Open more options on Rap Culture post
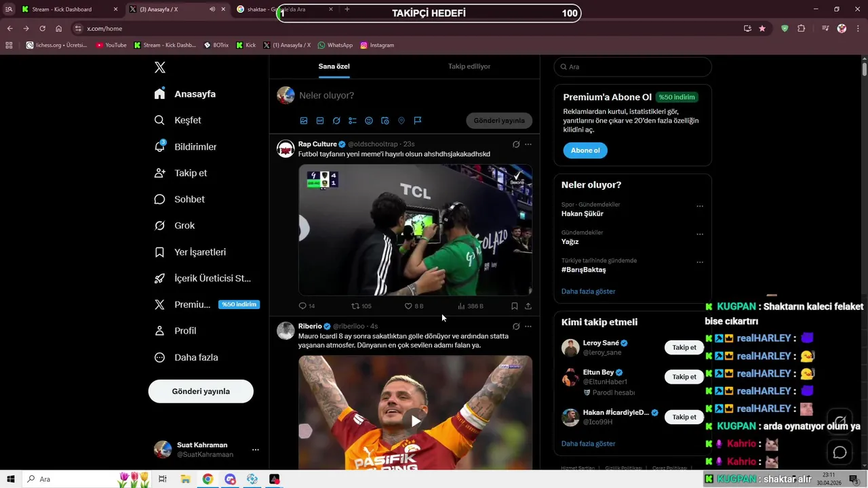 coord(528,144)
